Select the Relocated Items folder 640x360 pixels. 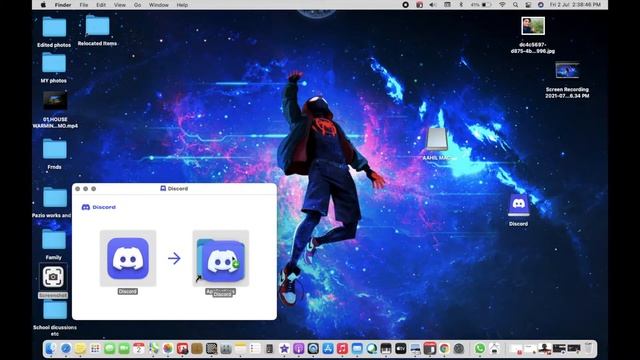tap(98, 26)
